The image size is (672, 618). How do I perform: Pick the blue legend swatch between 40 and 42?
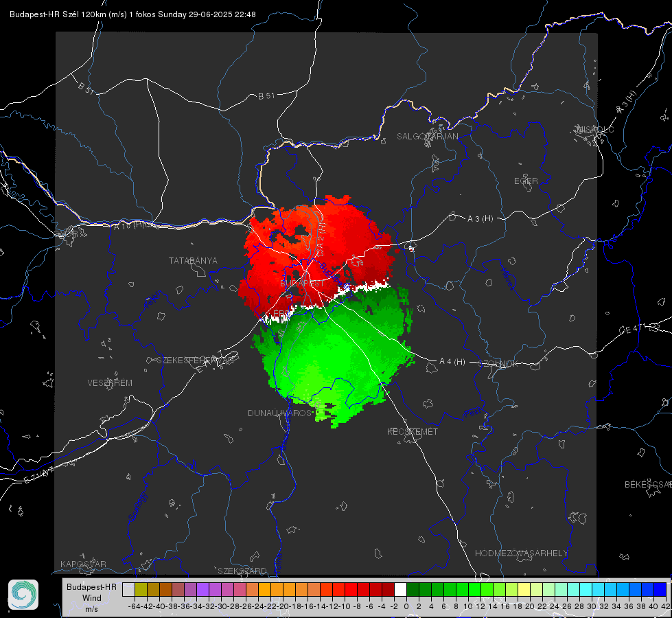[660, 589]
